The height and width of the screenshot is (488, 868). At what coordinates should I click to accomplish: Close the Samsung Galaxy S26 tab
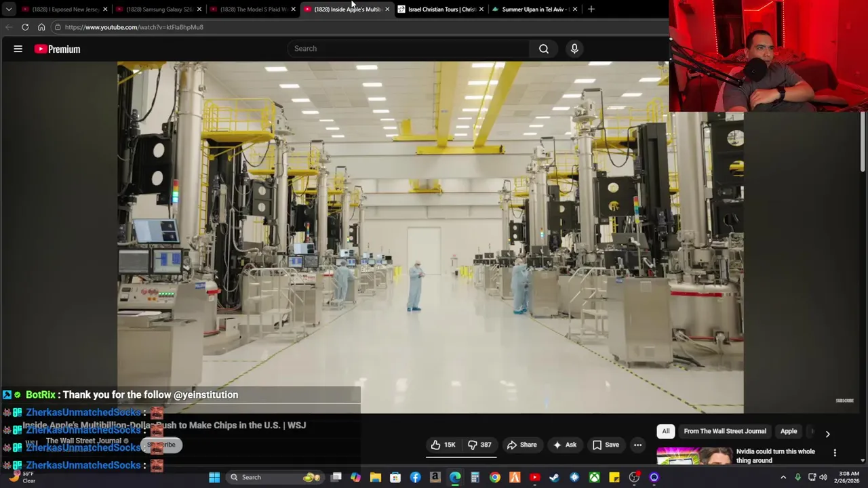point(199,9)
